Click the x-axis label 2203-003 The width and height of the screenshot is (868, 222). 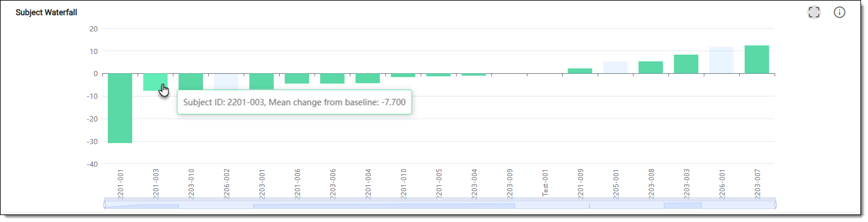(687, 184)
